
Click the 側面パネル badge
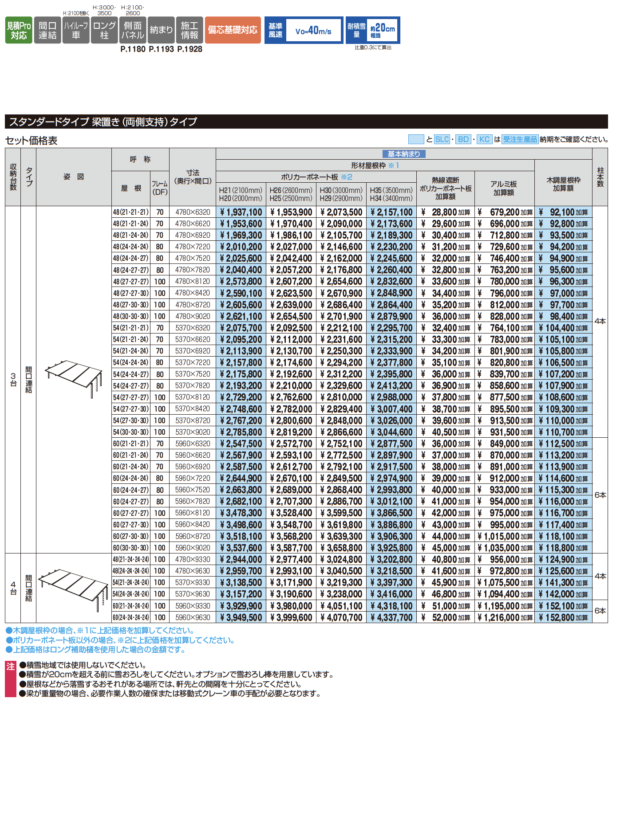tap(133, 30)
